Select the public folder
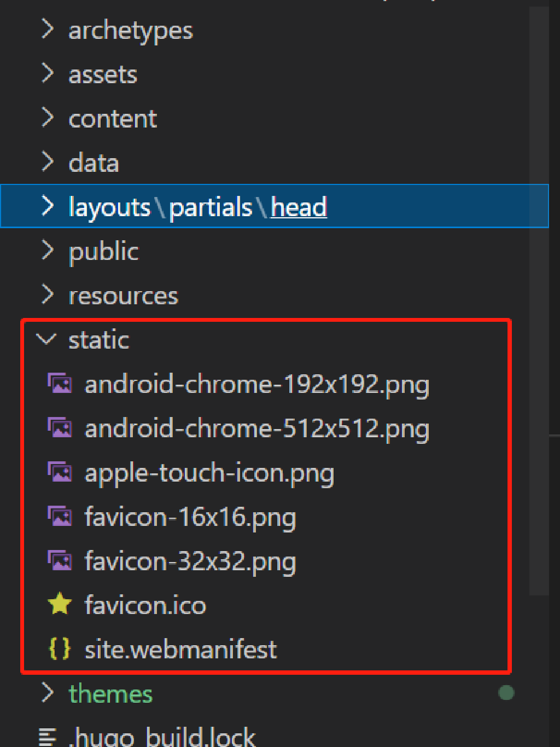 click(103, 251)
